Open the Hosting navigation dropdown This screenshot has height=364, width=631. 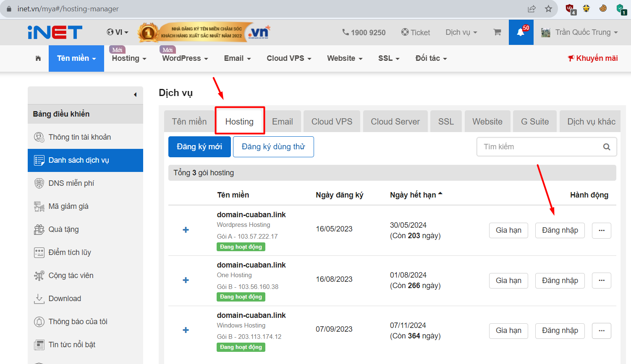pos(129,58)
